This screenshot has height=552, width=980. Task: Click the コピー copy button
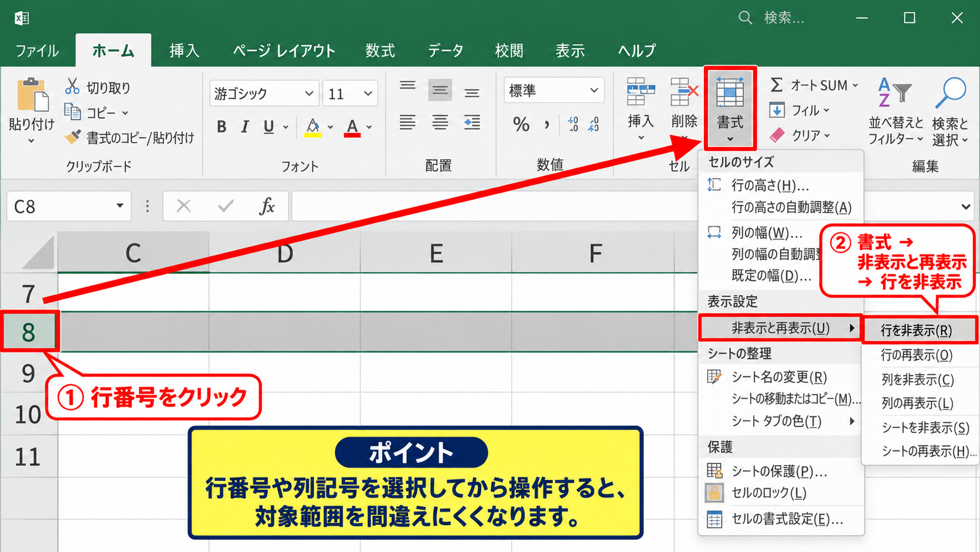point(96,112)
